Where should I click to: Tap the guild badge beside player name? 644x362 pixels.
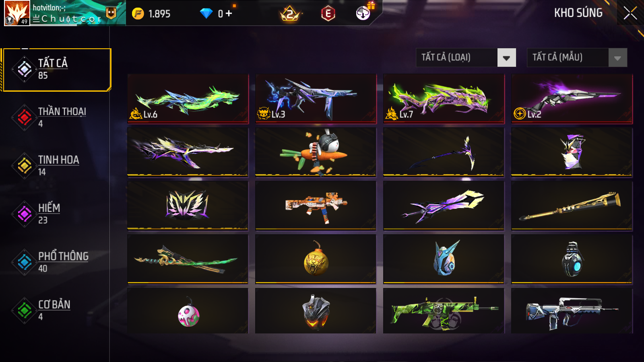[111, 13]
